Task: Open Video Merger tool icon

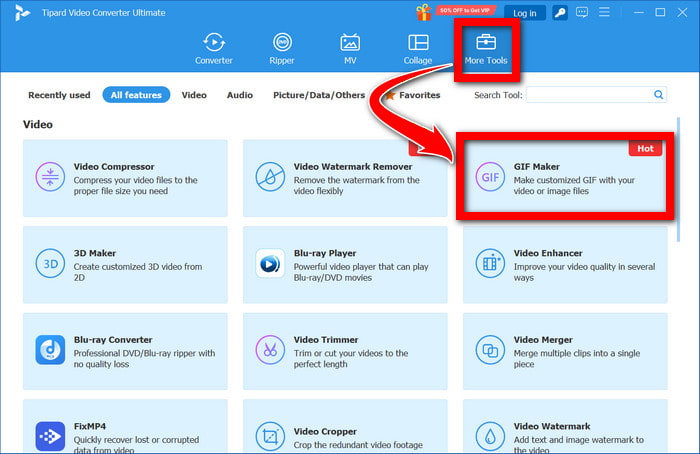Action: tap(490, 350)
